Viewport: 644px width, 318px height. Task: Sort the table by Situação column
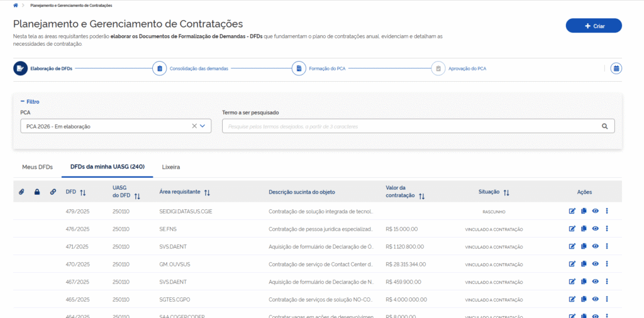(506, 192)
